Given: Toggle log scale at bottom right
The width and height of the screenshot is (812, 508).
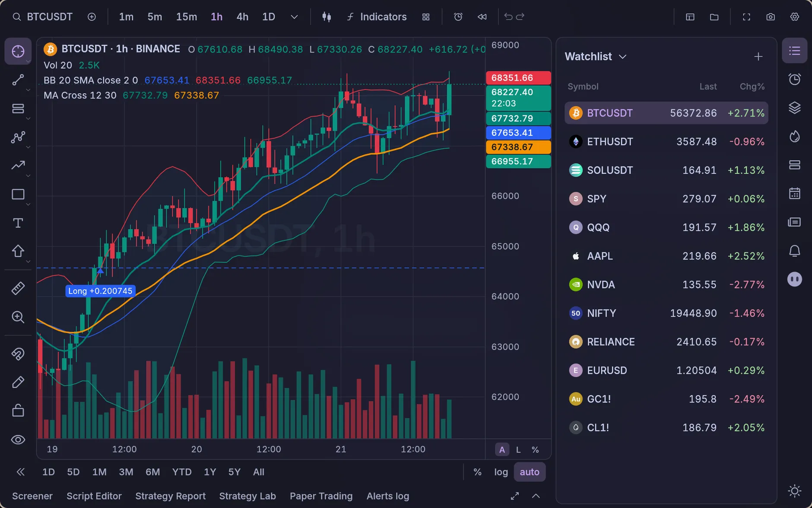Looking at the screenshot, I should pyautogui.click(x=501, y=472).
